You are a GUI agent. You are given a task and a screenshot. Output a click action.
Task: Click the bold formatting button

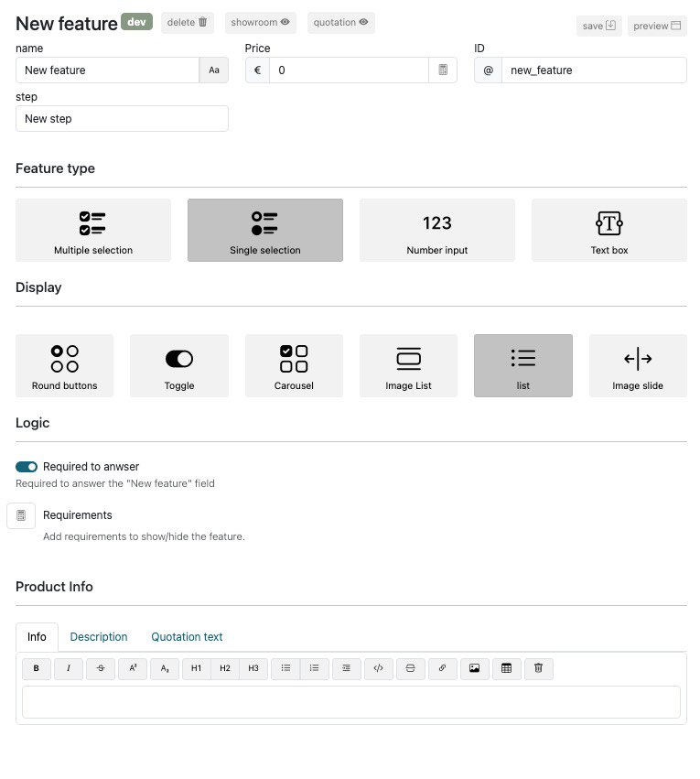pos(36,668)
